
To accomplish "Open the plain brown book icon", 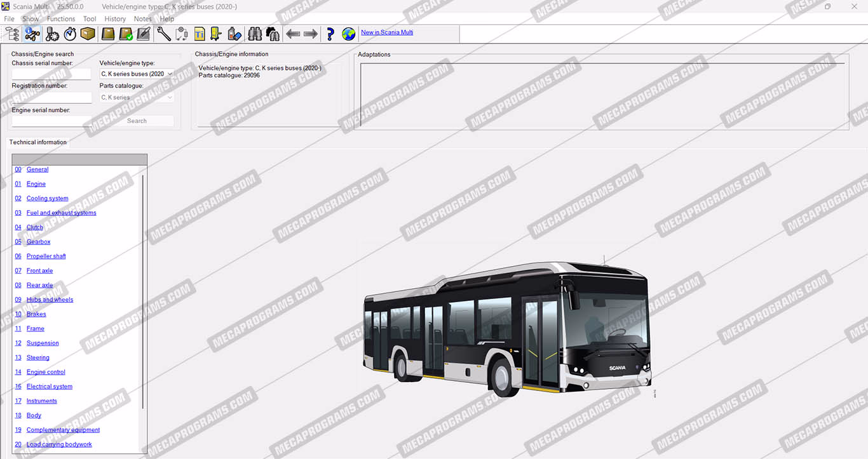I will pos(108,34).
